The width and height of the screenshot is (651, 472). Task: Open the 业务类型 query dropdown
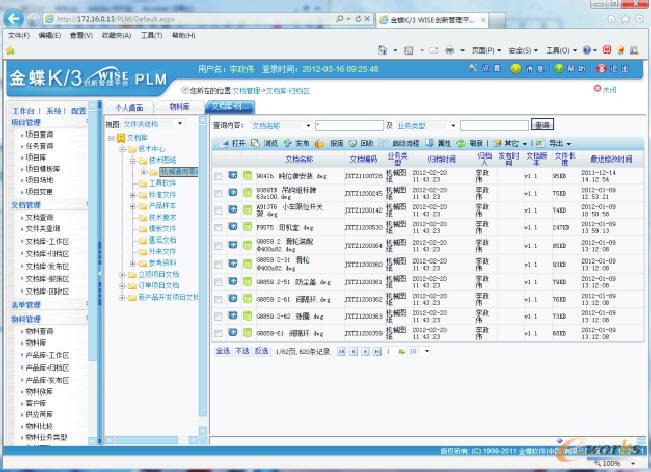point(453,125)
